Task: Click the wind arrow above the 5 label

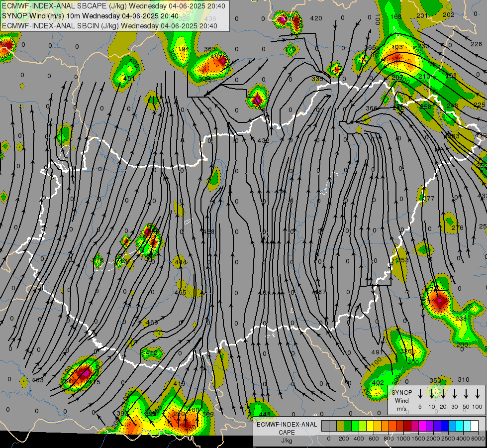Action: (x=420, y=394)
